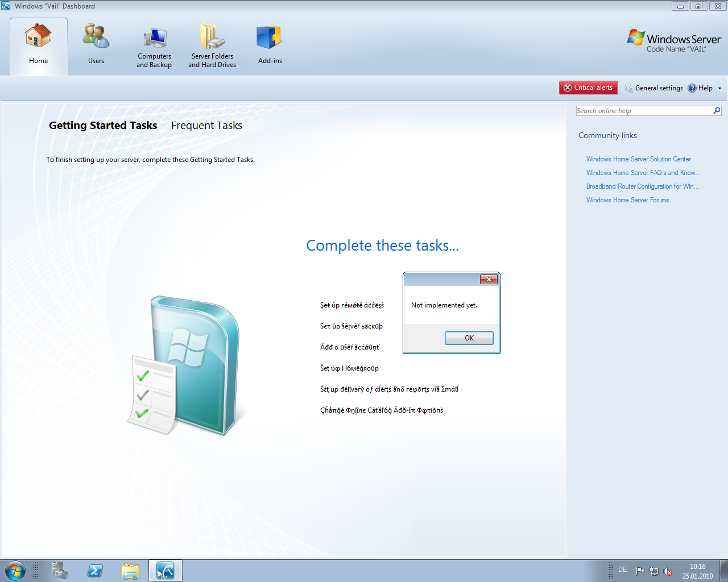The height and width of the screenshot is (582, 728).
Task: Select the Add a user account task
Action: coord(350,347)
